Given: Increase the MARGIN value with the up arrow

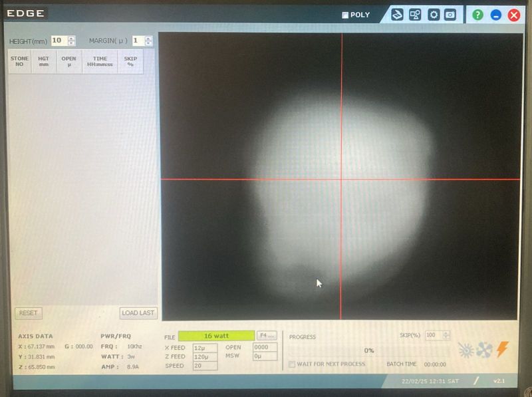Looking at the screenshot, I should coord(148,39).
